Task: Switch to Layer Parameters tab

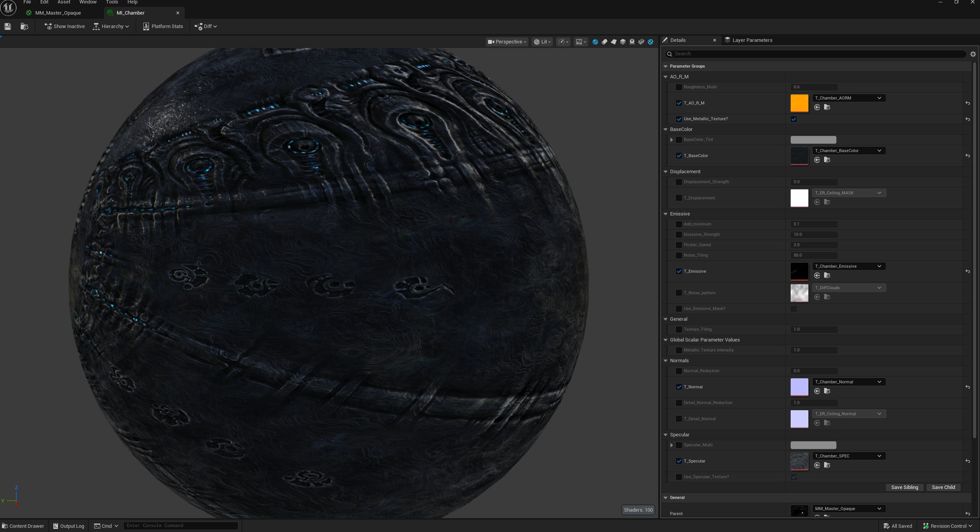Action: point(748,40)
